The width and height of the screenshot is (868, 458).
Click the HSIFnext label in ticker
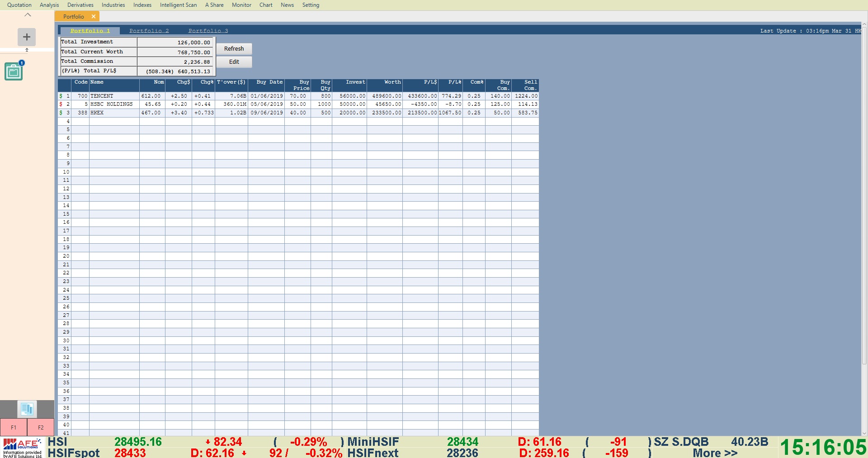pyautogui.click(x=373, y=453)
